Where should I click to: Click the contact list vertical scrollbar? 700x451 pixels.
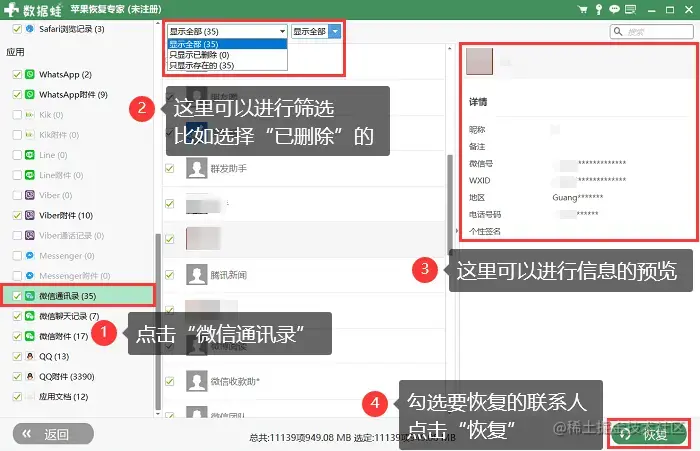pos(450,205)
